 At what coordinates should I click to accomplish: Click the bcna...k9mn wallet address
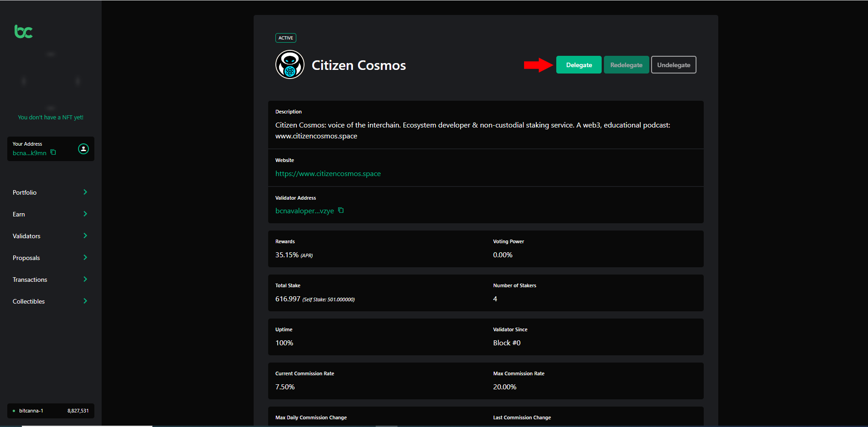point(29,153)
